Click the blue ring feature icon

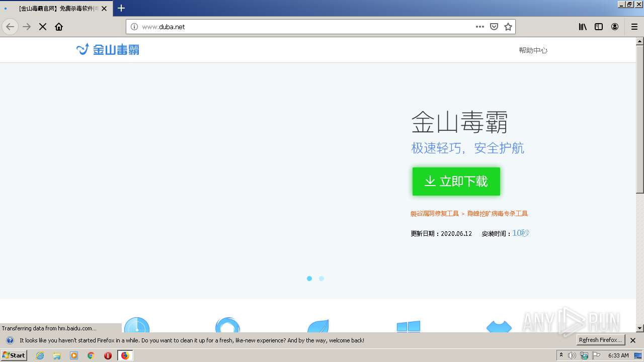coord(227,325)
